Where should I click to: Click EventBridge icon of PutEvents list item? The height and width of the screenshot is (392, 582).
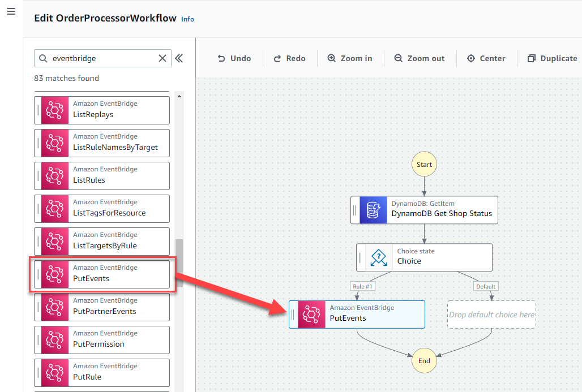point(55,274)
